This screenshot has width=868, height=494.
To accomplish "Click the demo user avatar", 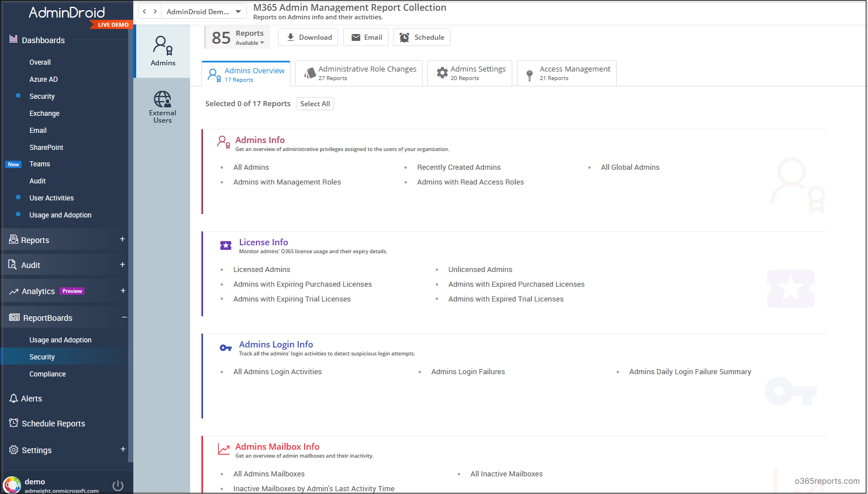I will tap(12, 485).
